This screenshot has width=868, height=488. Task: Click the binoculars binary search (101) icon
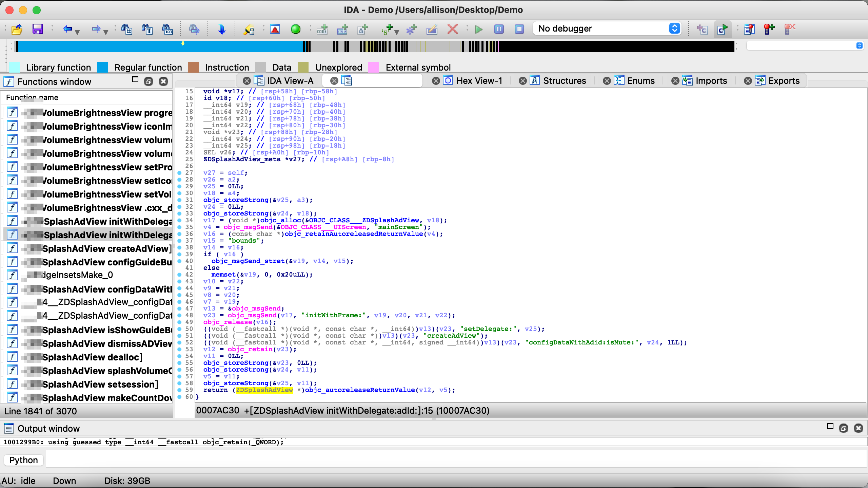tap(167, 29)
